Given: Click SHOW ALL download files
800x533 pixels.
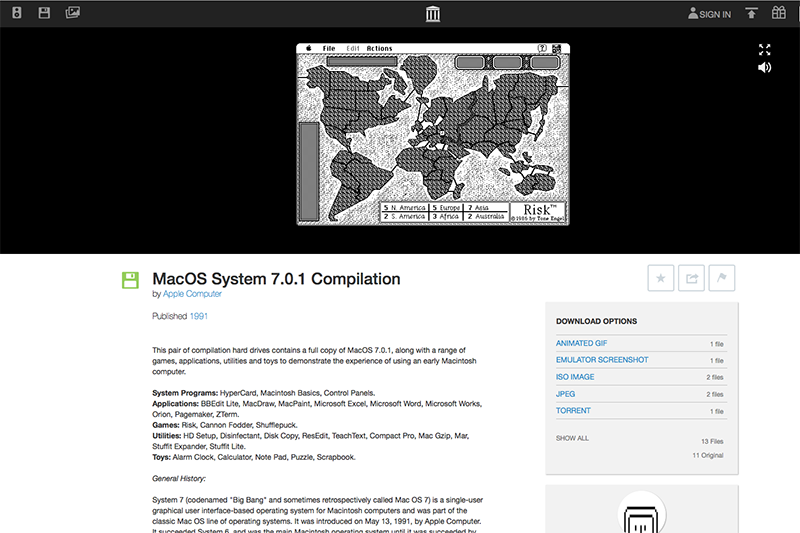Looking at the screenshot, I should [x=572, y=438].
